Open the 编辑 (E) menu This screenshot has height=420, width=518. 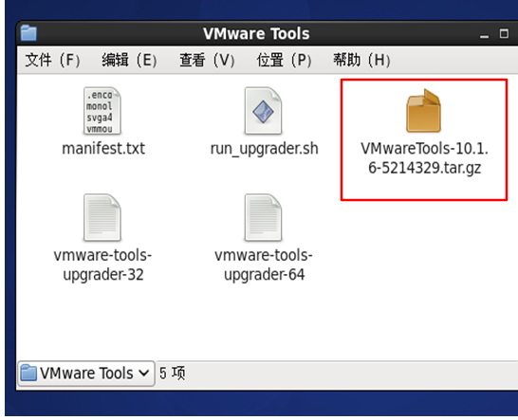pos(129,60)
